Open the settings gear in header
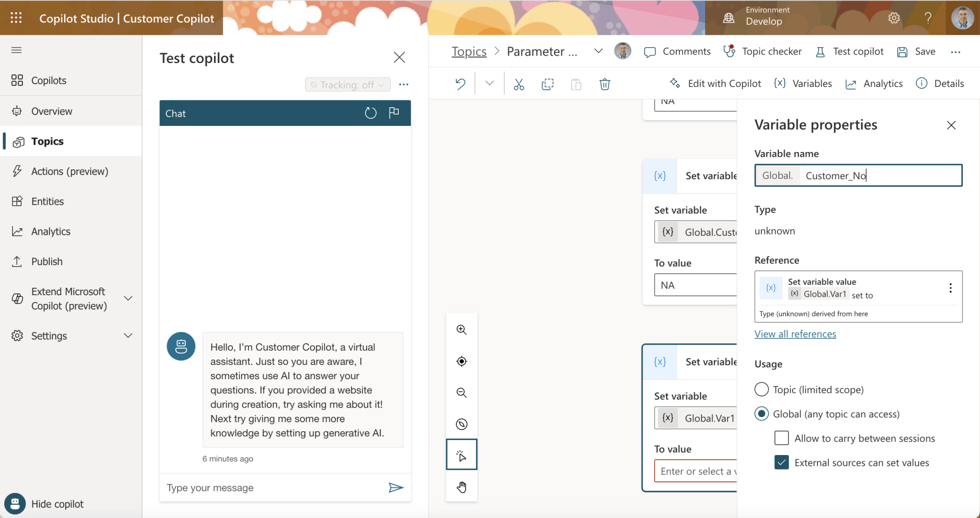The width and height of the screenshot is (980, 518). (894, 18)
